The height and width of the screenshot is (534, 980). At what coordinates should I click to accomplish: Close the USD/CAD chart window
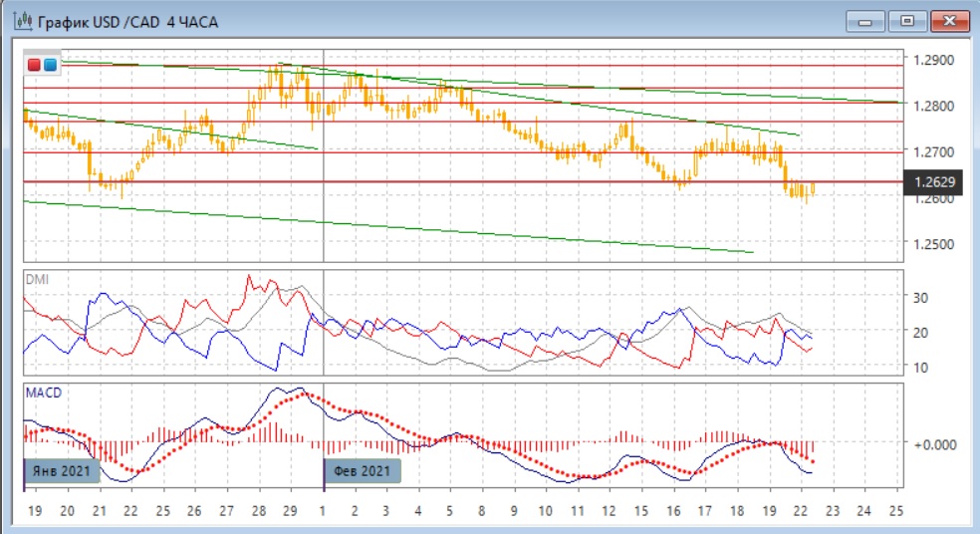[x=946, y=21]
